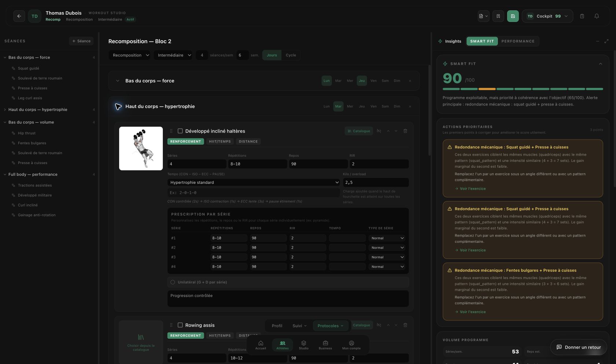Open Studio in bottom navigation
Screen dimensions: 616x364
coord(304,345)
